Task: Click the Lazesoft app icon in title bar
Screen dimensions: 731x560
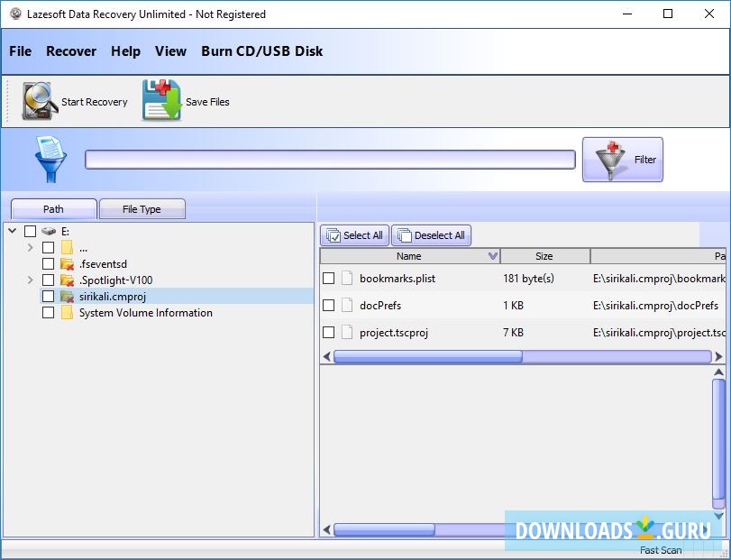Action: click(x=16, y=14)
